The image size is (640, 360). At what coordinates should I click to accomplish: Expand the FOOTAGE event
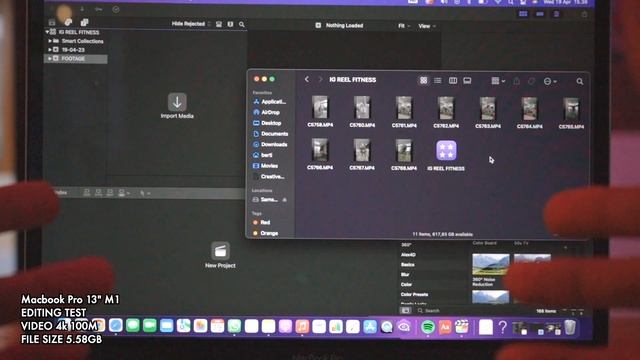tap(50, 59)
